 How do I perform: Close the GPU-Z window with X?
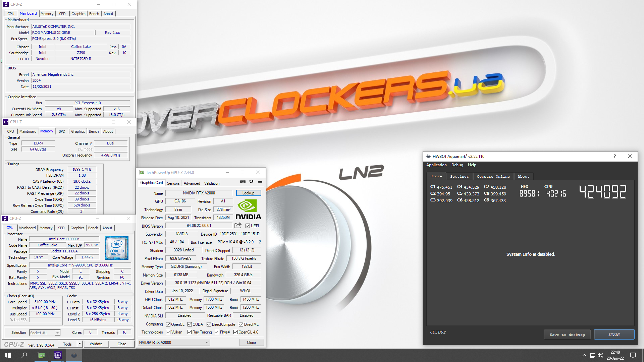[258, 172]
